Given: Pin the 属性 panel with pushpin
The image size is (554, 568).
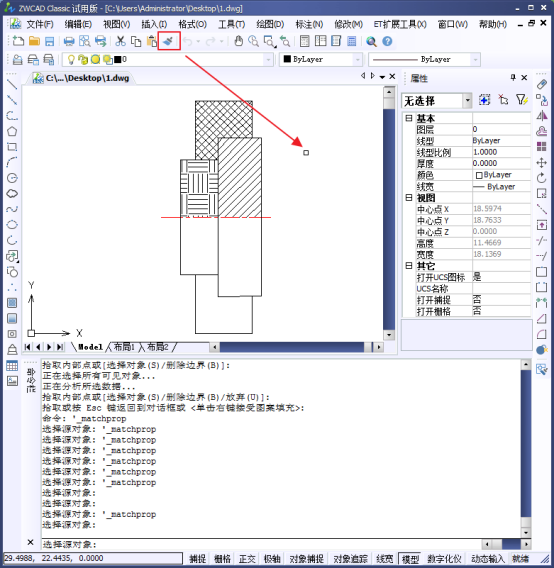Looking at the screenshot, I should [513, 77].
